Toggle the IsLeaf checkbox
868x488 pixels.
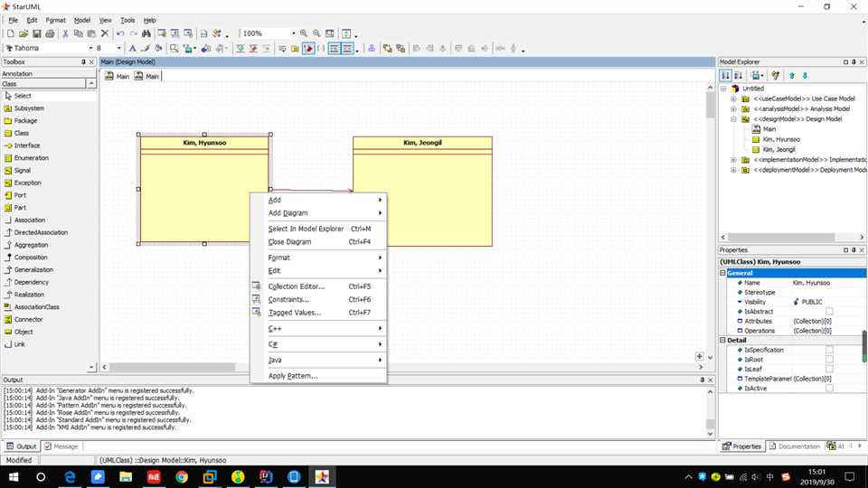829,369
